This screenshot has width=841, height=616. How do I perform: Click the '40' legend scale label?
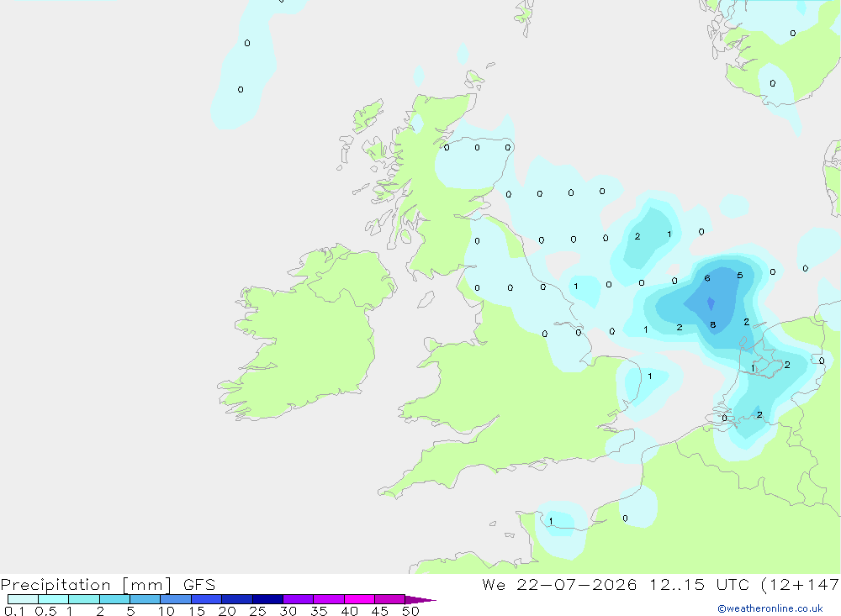point(350,611)
